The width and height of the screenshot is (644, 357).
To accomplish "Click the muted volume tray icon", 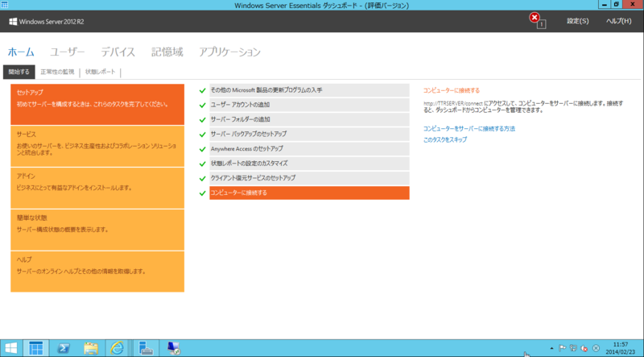I will coord(584,348).
